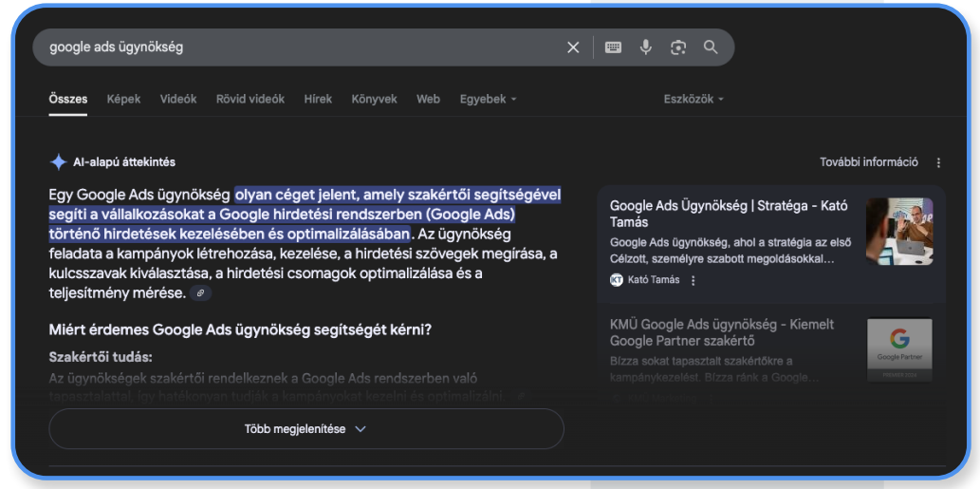Open source link chip after teljesítmény mérése
Image resolution: width=980 pixels, height=489 pixels.
click(200, 292)
